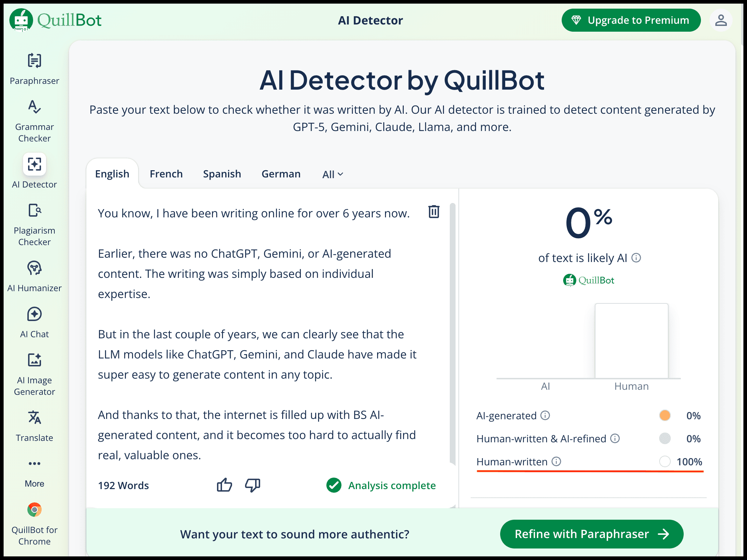This screenshot has height=560, width=747.
Task: Click the gray Human-written & AI-refined dot
Action: tap(665, 438)
